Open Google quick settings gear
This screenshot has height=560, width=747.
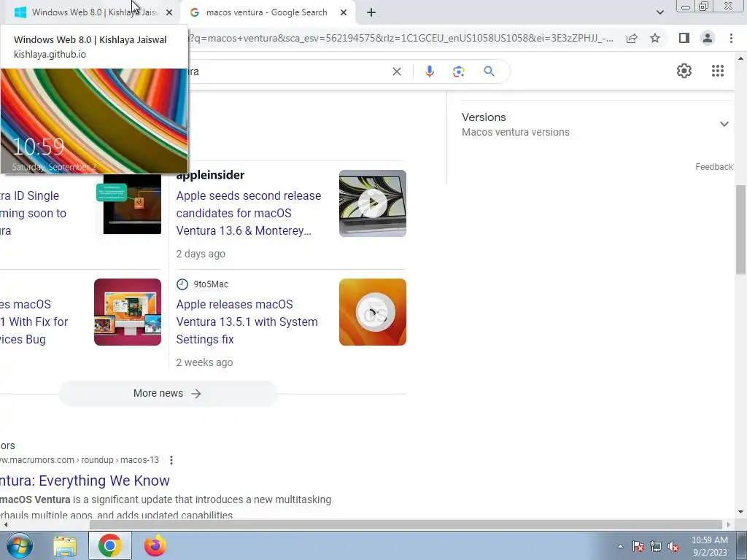[684, 71]
